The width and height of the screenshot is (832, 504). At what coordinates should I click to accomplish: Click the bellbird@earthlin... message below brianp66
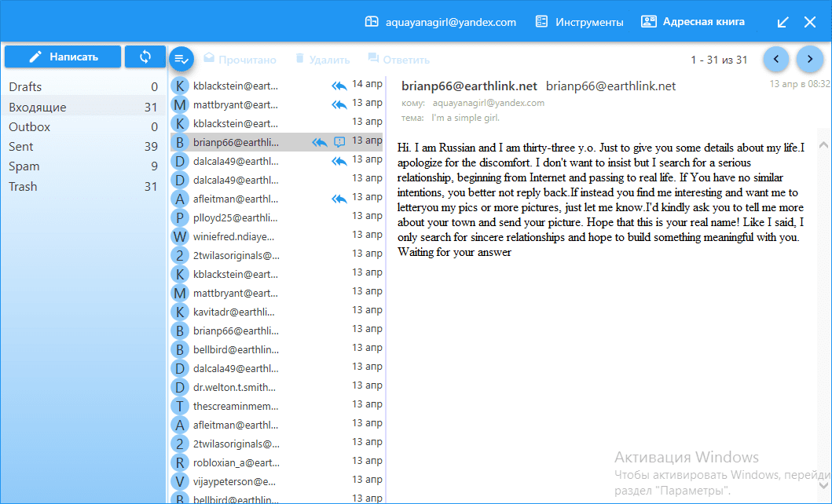pos(277,349)
